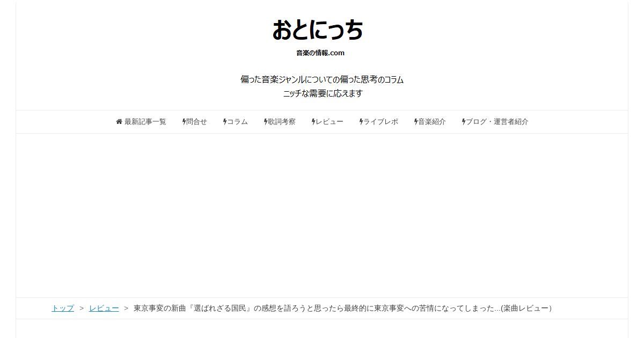The image size is (644, 338).
Task: Click the lightning icon beside 歌詞考察
Action: point(266,122)
